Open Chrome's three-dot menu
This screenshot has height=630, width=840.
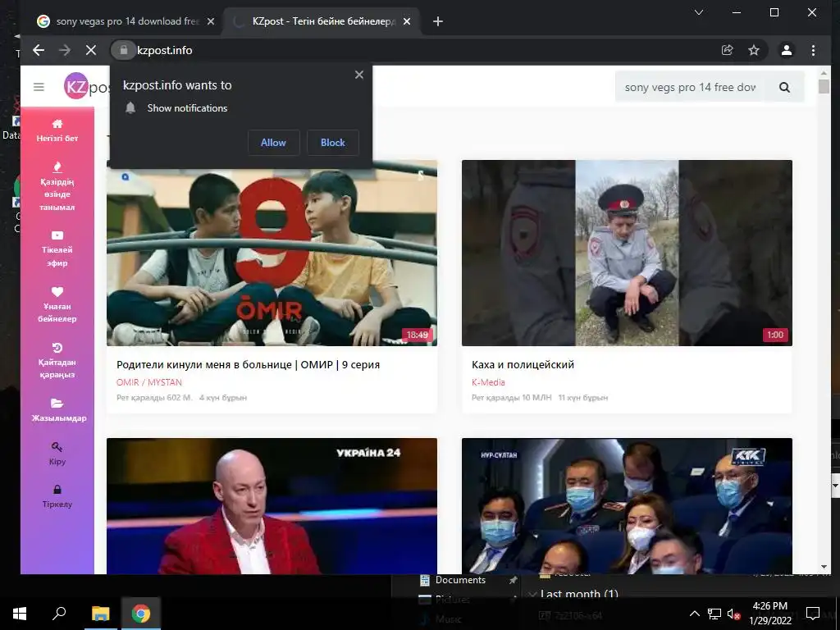[x=813, y=50]
